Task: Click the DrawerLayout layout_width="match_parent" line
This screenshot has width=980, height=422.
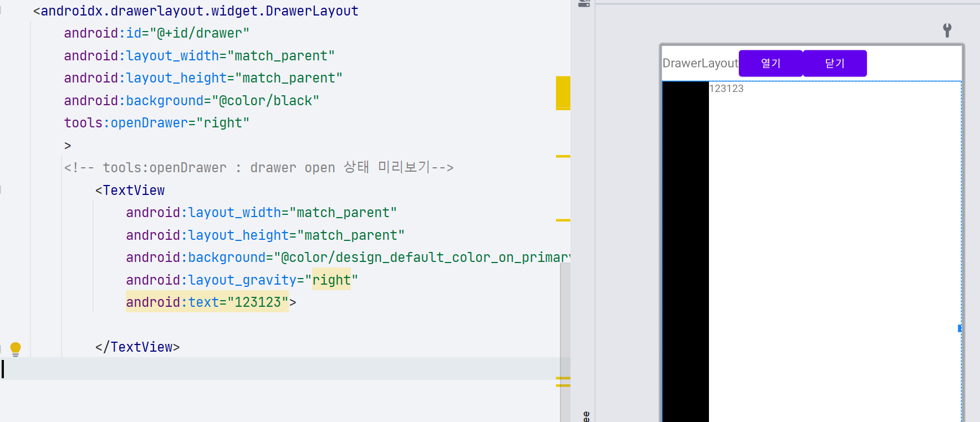Action: 199,56
